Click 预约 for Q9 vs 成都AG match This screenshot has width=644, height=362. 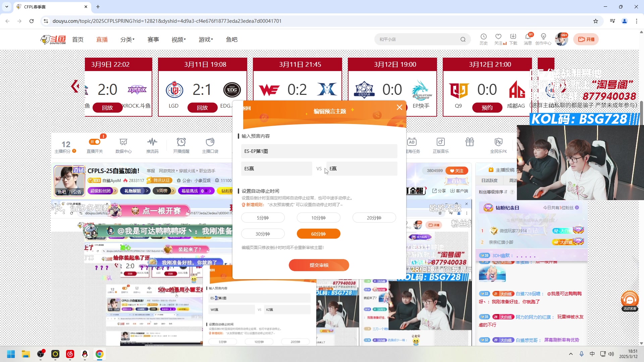pos(487,108)
